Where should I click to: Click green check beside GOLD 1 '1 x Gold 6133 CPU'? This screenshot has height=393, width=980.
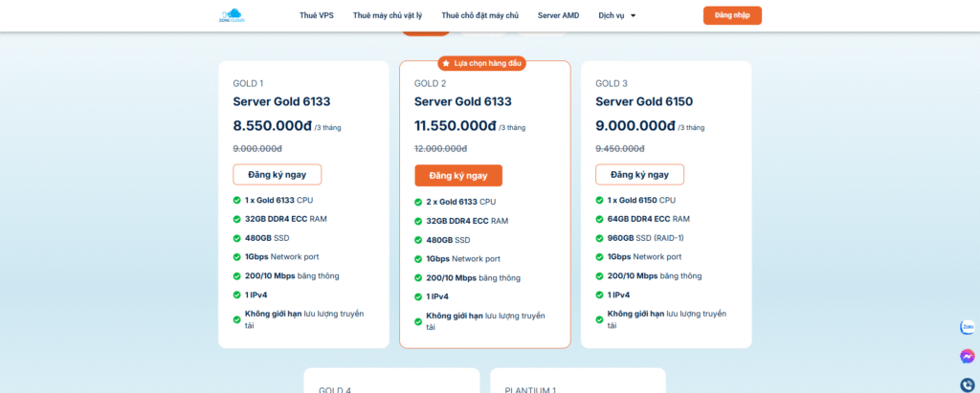237,200
